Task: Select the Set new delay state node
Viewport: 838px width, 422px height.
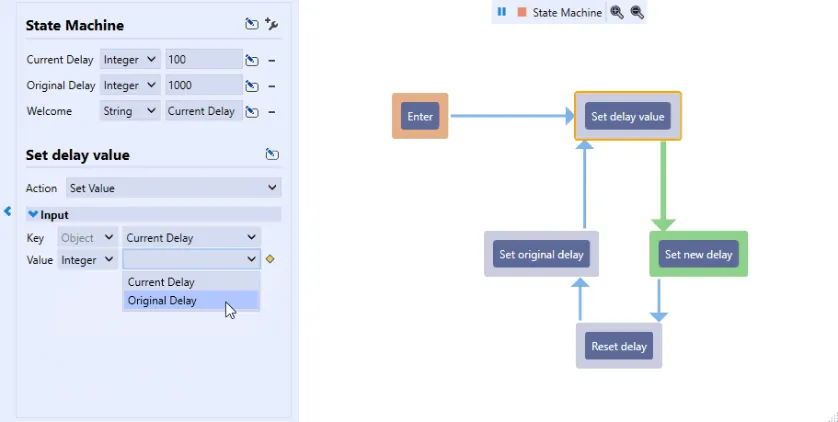Action: click(x=698, y=254)
